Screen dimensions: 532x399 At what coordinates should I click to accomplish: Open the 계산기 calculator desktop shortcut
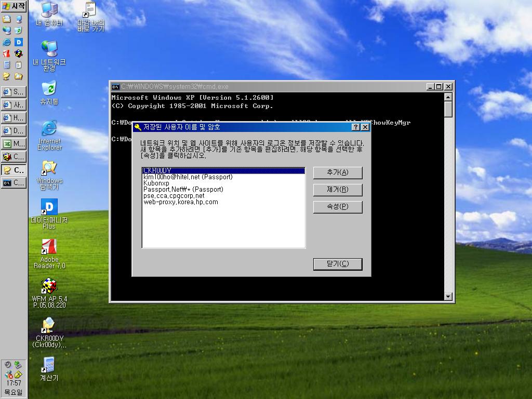pos(49,365)
